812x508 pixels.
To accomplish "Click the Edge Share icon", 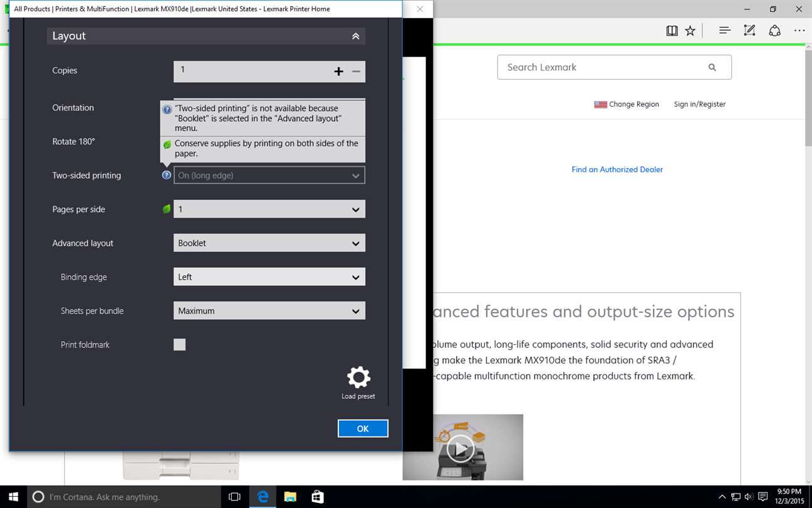I will pyautogui.click(x=775, y=30).
